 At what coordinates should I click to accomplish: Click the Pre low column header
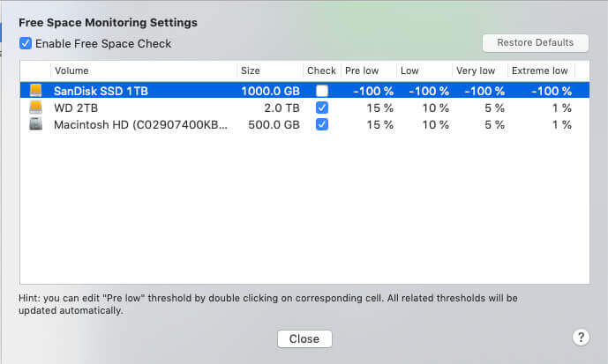click(366, 71)
